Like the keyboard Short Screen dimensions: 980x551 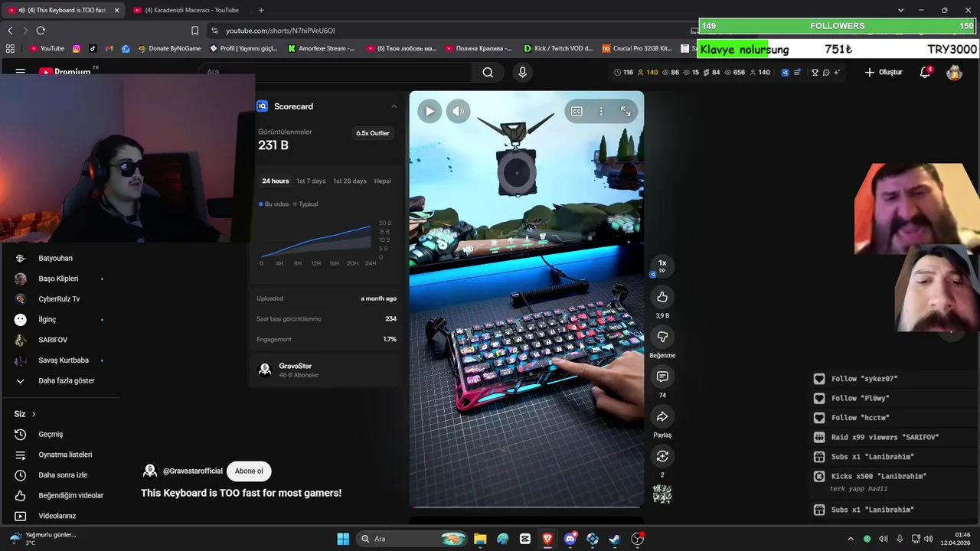[x=662, y=297]
